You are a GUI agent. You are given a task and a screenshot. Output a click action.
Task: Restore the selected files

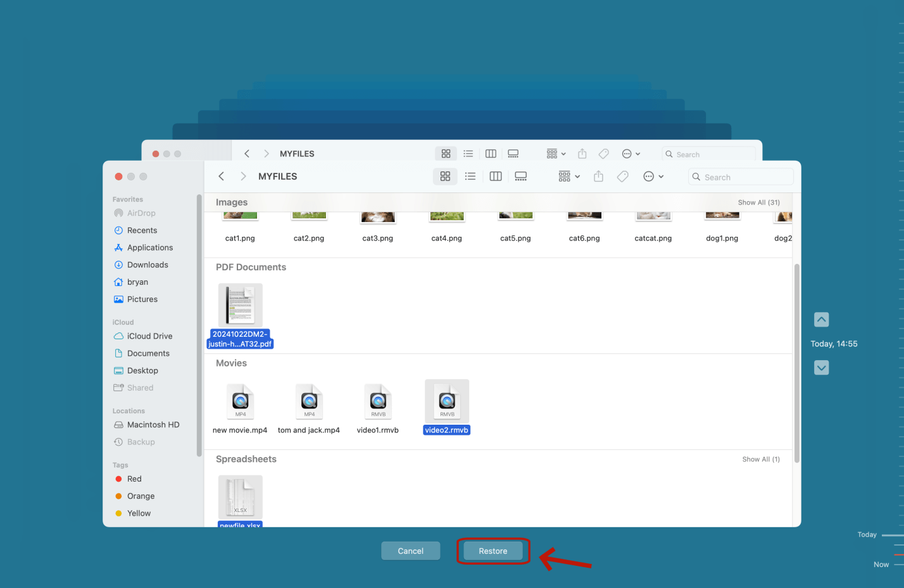pyautogui.click(x=493, y=551)
